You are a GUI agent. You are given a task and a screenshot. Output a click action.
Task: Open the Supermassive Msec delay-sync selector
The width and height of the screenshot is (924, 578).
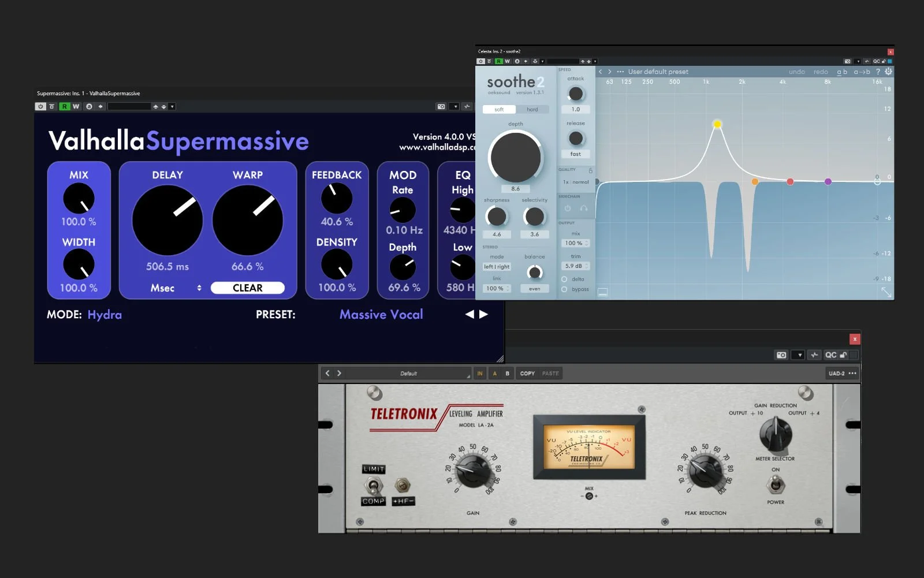(x=176, y=288)
